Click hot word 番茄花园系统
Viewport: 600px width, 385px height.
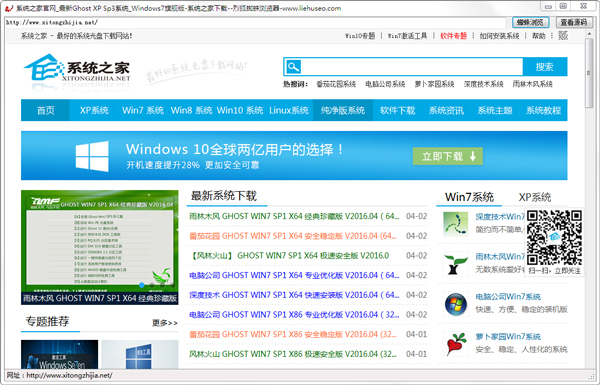pos(336,84)
